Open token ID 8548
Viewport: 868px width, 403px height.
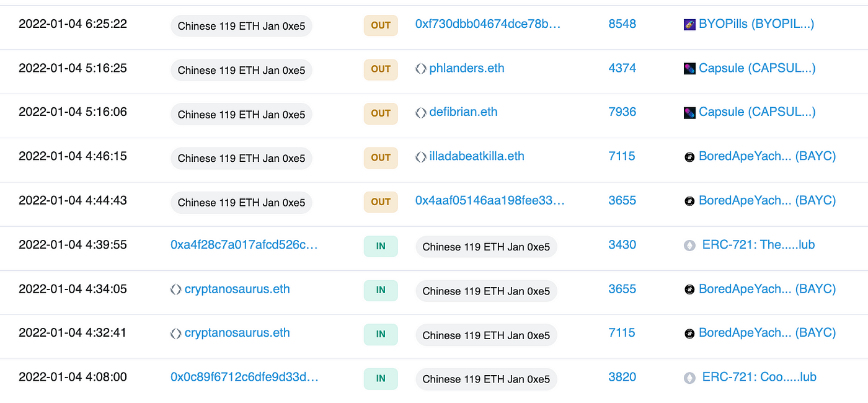(622, 24)
